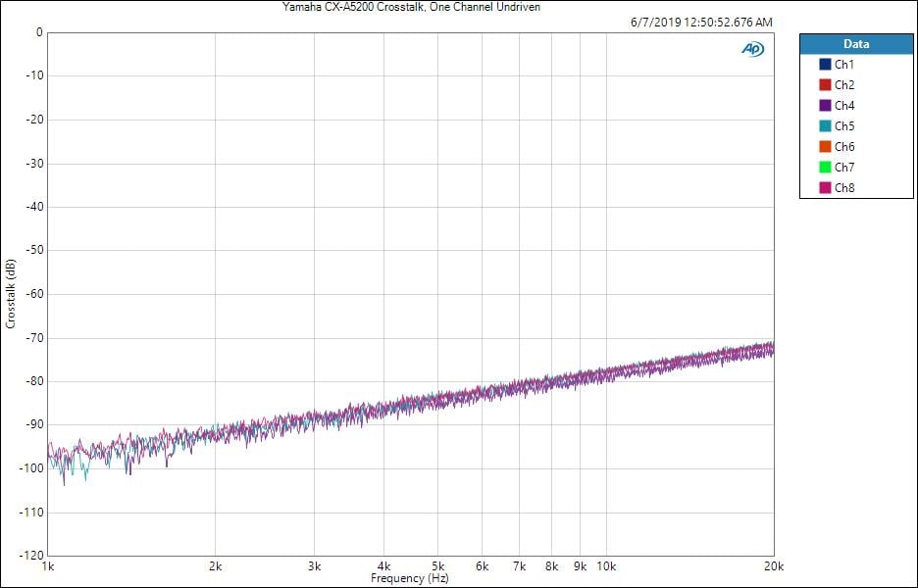Select the Ch5 label in the legend

(844, 126)
